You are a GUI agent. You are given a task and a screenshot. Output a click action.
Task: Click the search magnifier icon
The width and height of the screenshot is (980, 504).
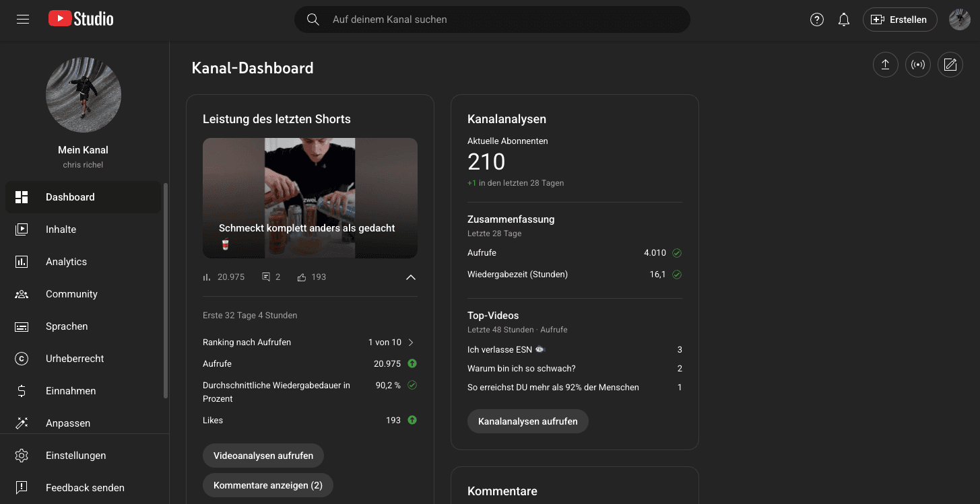[x=313, y=20]
